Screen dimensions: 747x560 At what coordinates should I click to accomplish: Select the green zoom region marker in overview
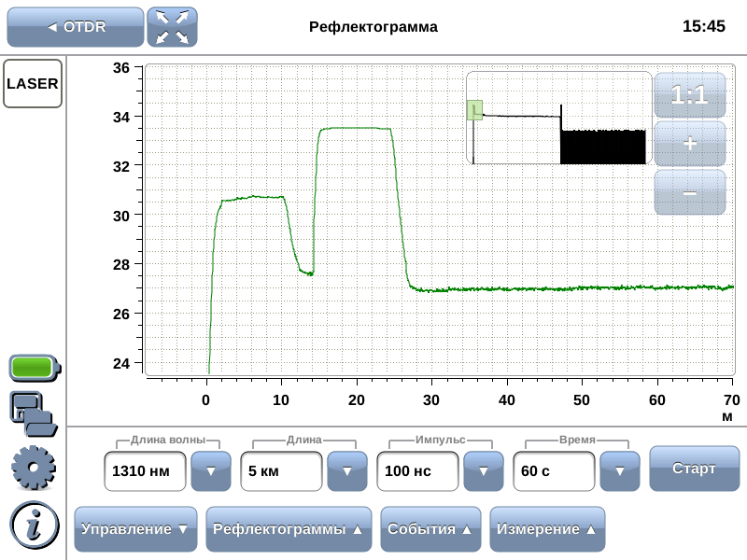(474, 110)
